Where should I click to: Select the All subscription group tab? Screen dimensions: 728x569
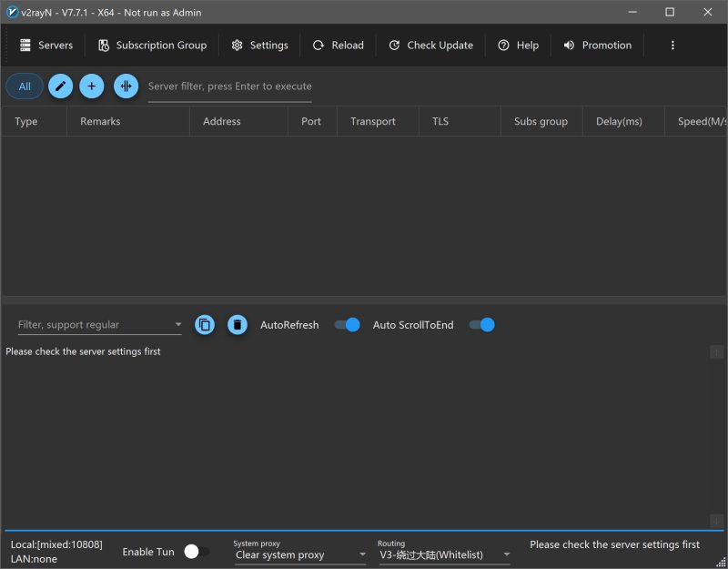tap(25, 86)
